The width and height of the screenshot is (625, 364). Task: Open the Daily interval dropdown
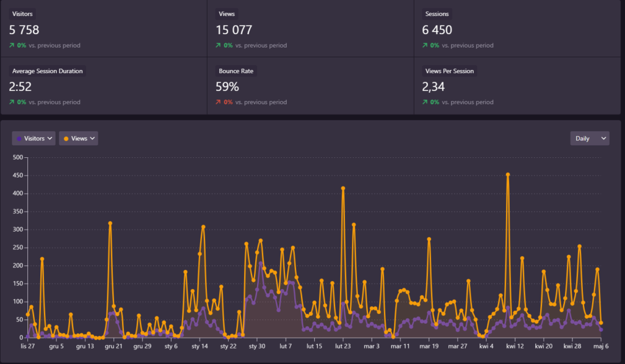tap(589, 138)
